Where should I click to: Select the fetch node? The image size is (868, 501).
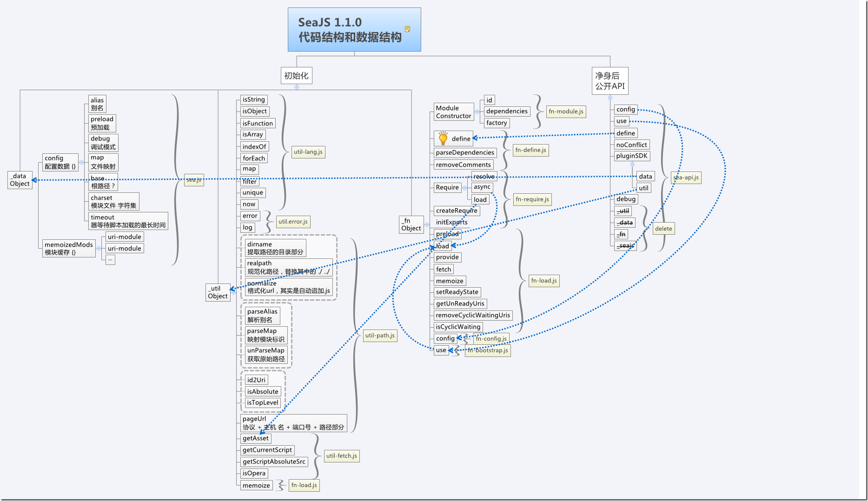pyautogui.click(x=444, y=269)
